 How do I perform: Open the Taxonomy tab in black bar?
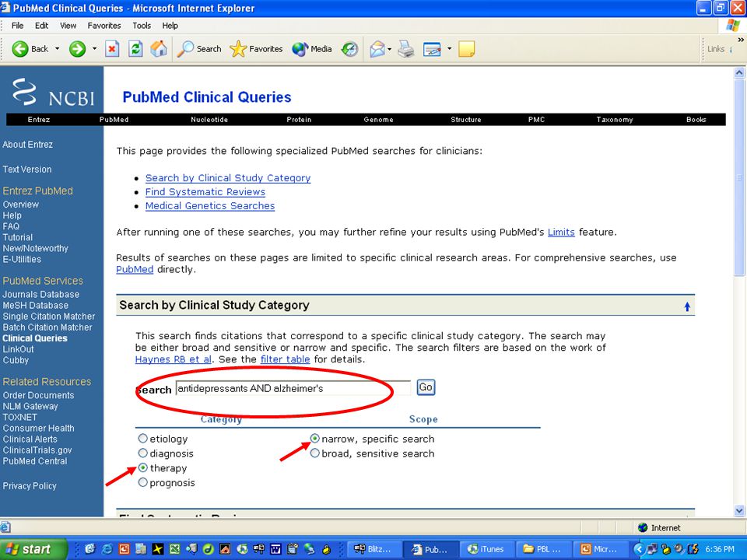point(615,120)
